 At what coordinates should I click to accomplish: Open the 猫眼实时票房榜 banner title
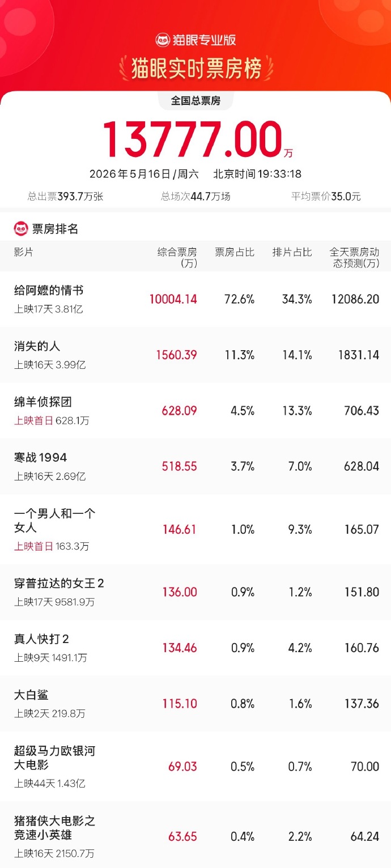click(196, 69)
